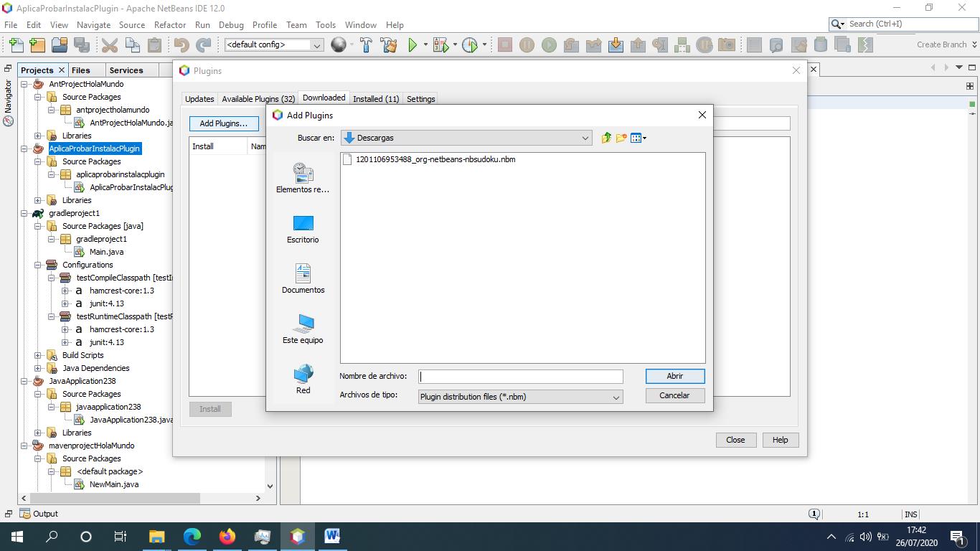The image size is (980, 551).
Task: Click the Add Plugins... button
Action: pyautogui.click(x=224, y=123)
